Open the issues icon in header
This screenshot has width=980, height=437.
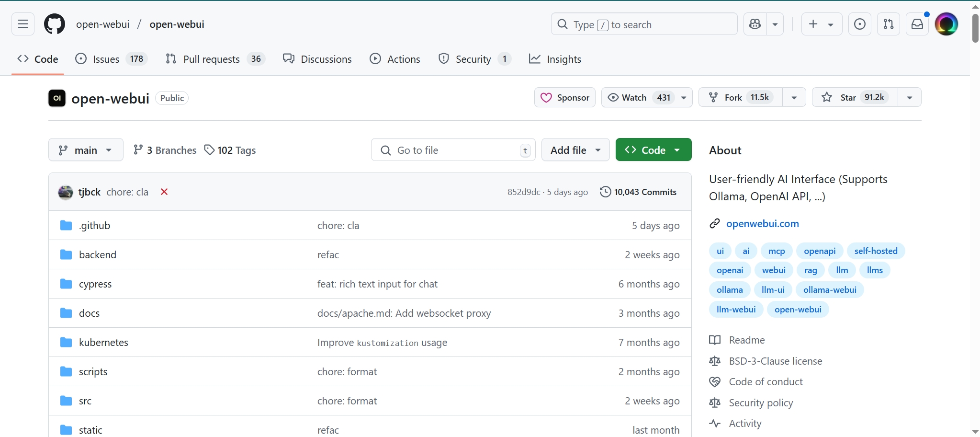click(x=859, y=24)
